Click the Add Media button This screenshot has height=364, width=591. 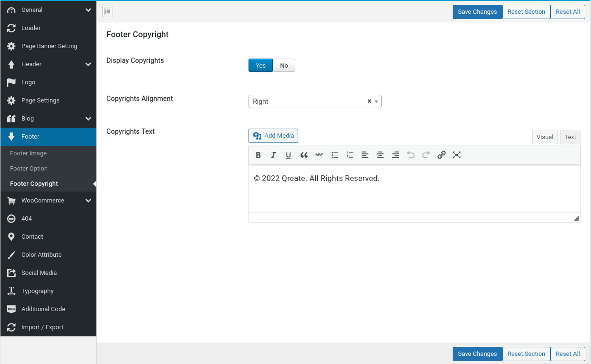[x=273, y=136]
